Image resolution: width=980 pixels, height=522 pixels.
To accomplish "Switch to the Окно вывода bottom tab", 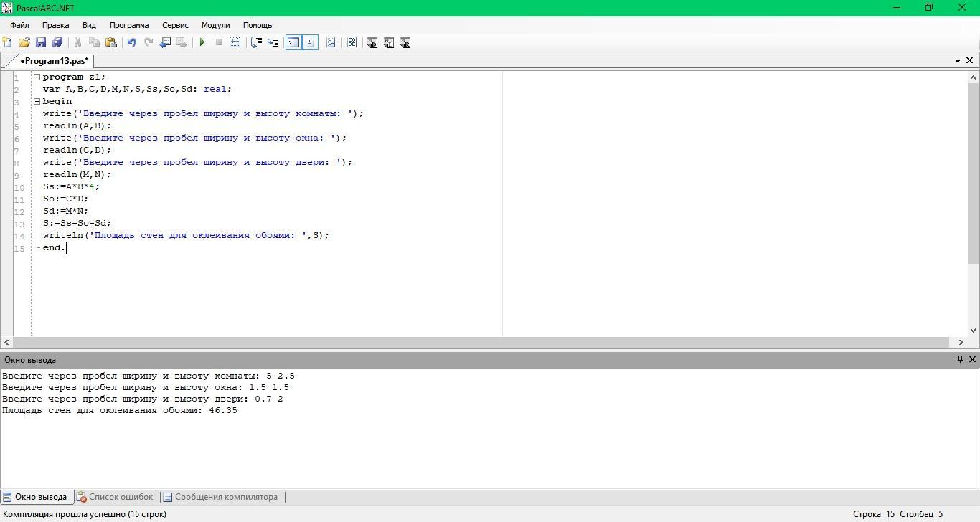I will [35, 497].
